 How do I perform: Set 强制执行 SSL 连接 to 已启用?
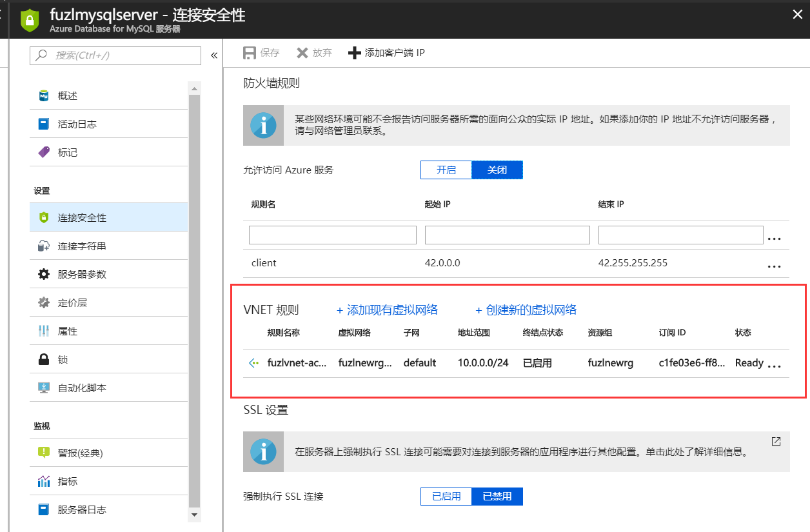tap(446, 496)
